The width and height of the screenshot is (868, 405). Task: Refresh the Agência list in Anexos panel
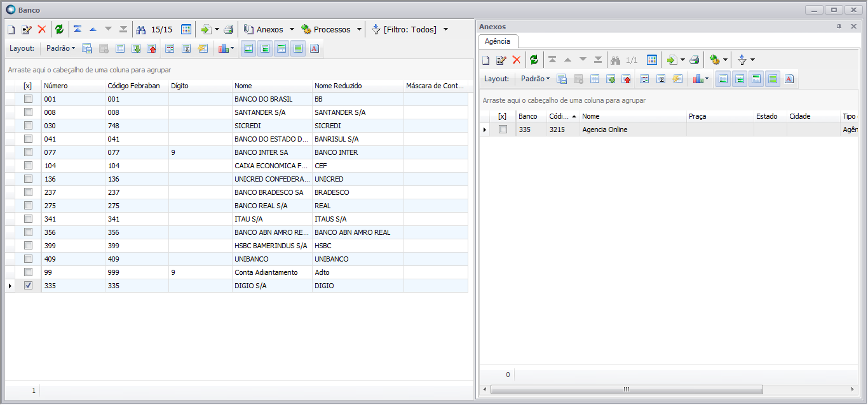point(534,60)
